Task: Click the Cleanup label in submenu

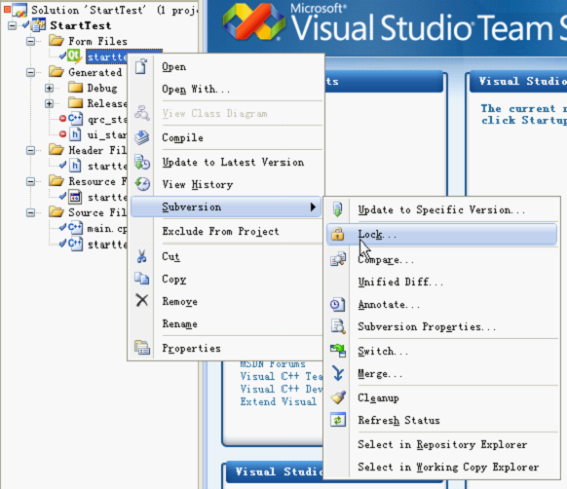Action: [378, 398]
